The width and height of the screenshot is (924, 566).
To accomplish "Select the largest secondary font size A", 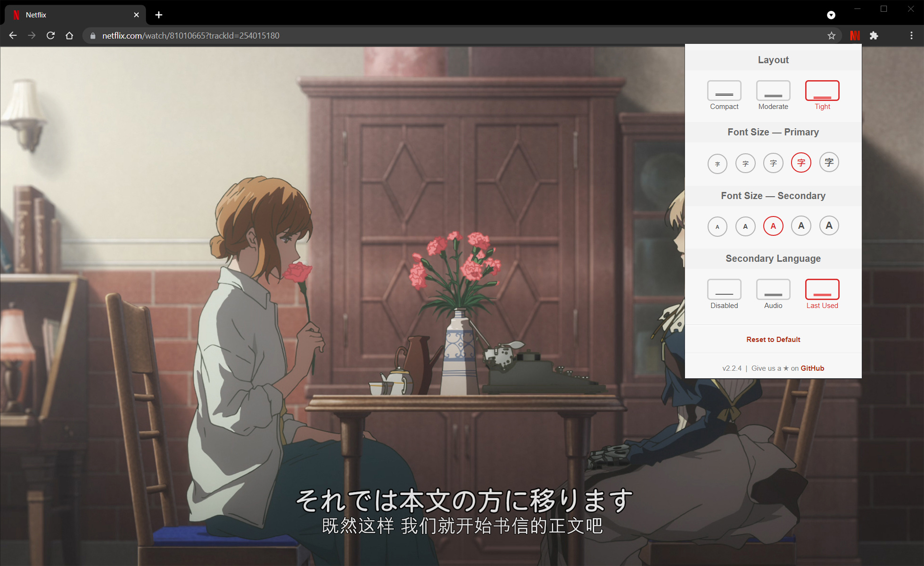I will (x=829, y=225).
